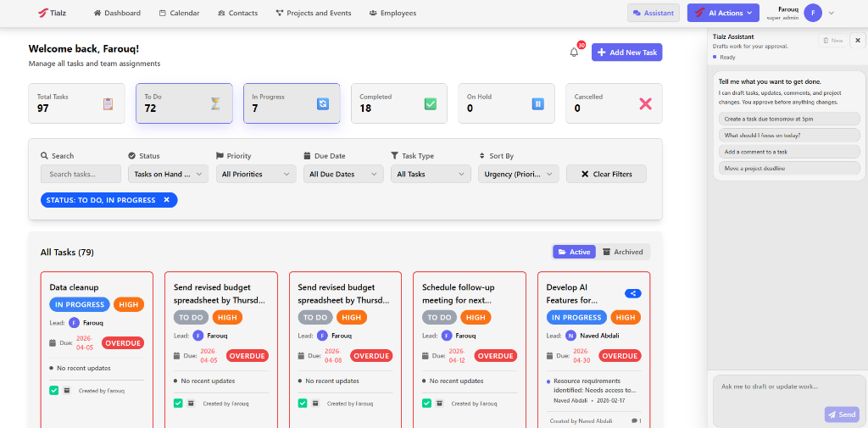Image resolution: width=868 pixels, height=428 pixels.
Task: Click IN PROGRESS badge on Develop AI card
Action: tap(576, 317)
